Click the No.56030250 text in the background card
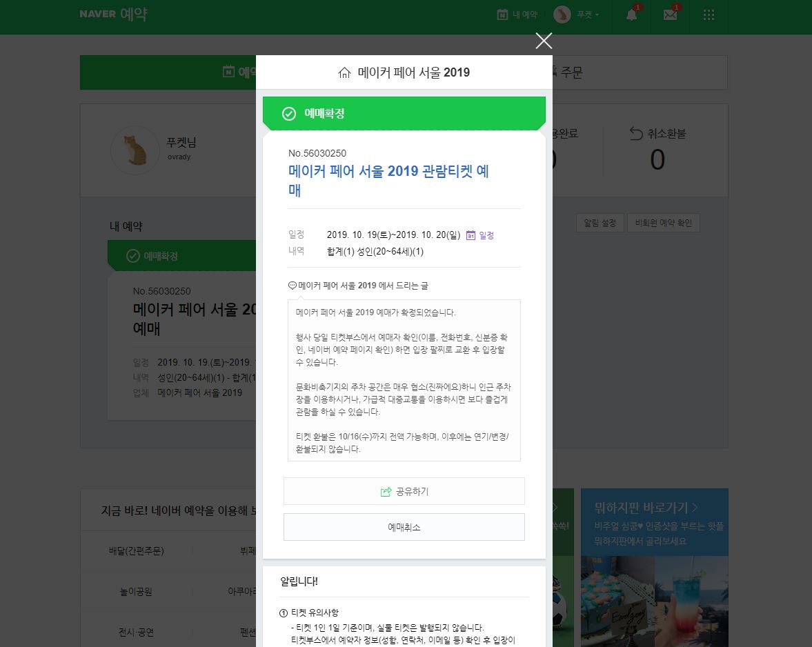812x647 pixels. (x=161, y=291)
